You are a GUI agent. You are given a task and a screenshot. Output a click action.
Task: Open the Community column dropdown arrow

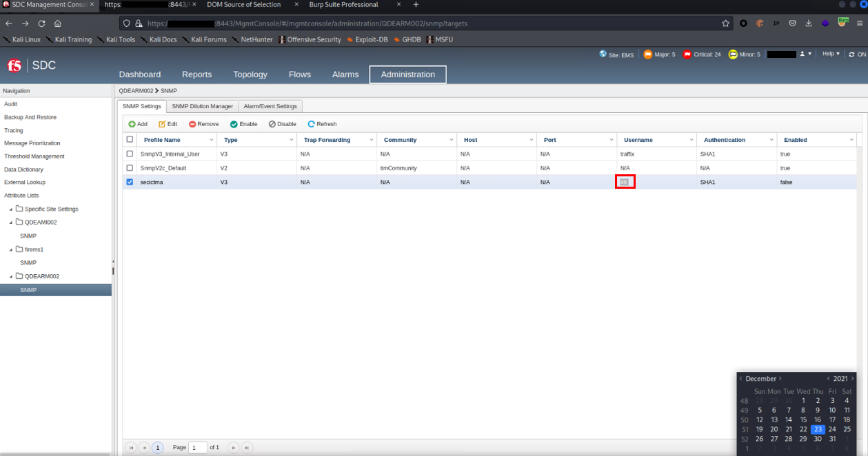(452, 140)
